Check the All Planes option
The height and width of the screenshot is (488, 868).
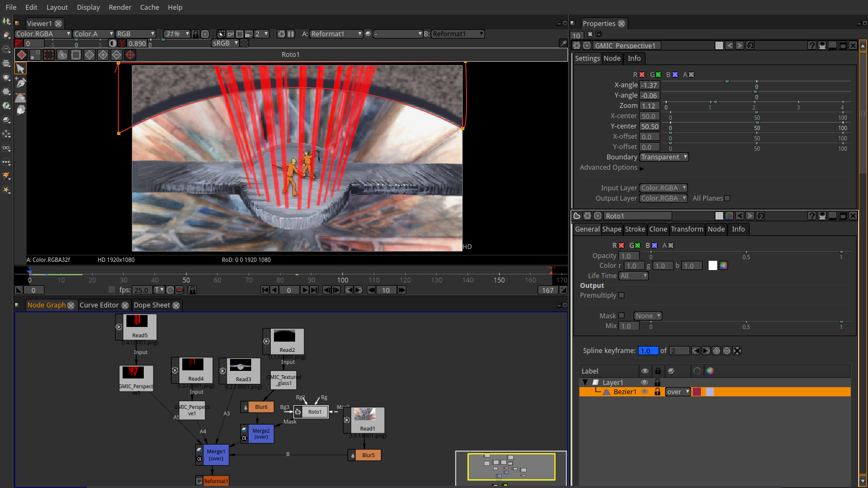click(x=727, y=198)
